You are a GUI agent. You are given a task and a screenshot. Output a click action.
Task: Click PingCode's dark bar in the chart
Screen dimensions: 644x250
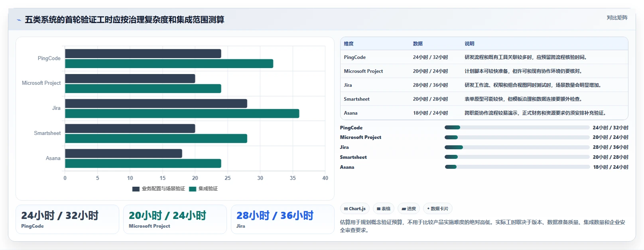pos(143,53)
